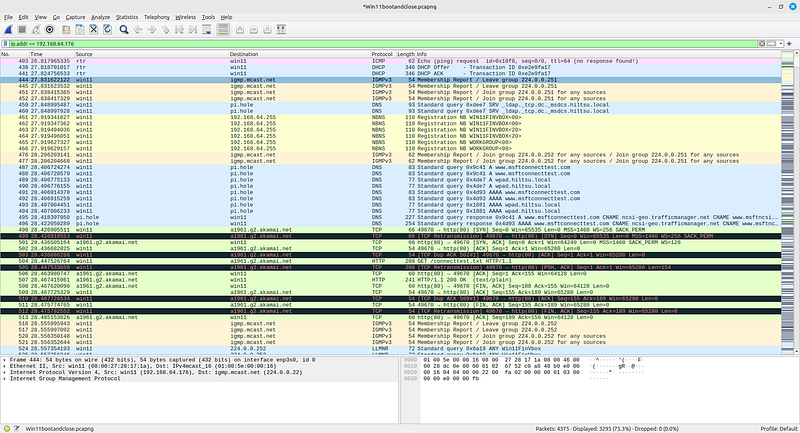Open the Find a packet tool

pyautogui.click(x=124, y=30)
